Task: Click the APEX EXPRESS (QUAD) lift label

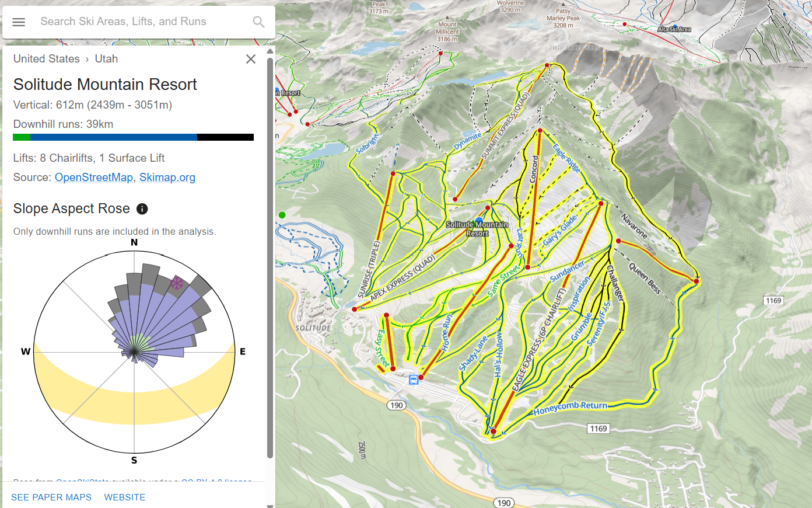Action: tap(402, 278)
